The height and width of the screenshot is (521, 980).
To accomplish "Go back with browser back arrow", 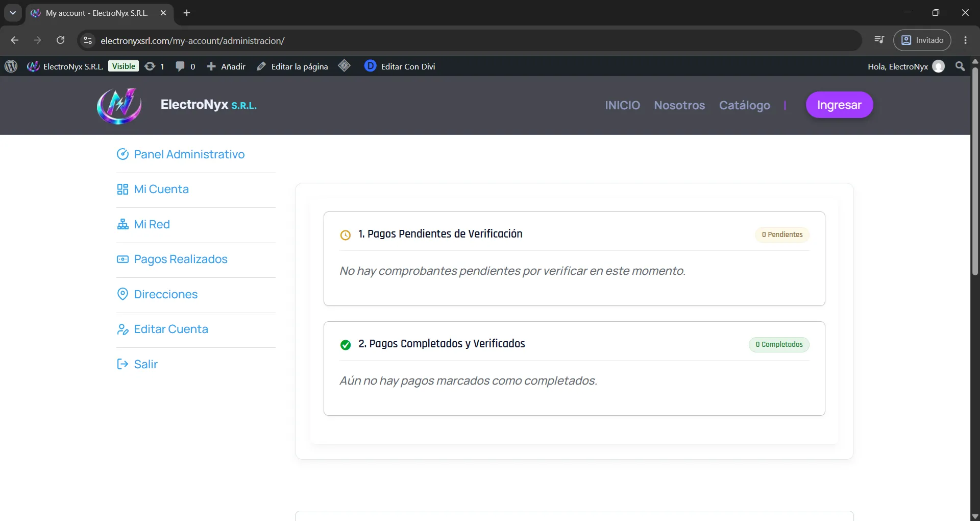I will [14, 40].
